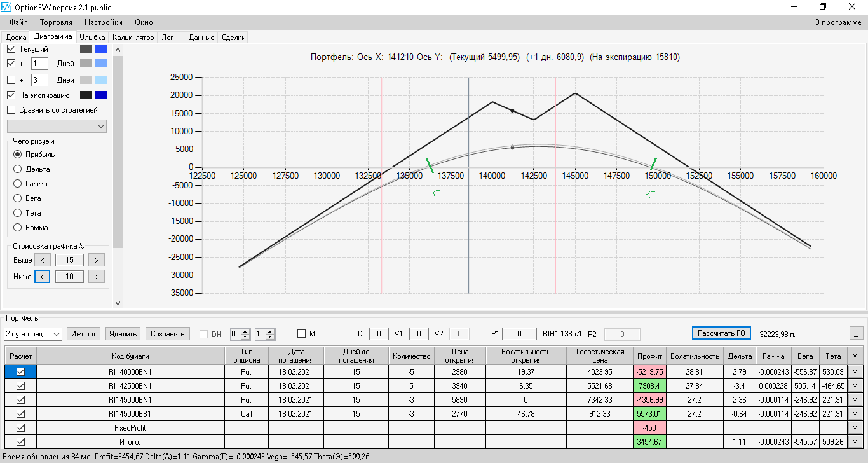Image resolution: width=868 pixels, height=463 pixels.
Task: Open the Настройки menu
Action: [104, 22]
